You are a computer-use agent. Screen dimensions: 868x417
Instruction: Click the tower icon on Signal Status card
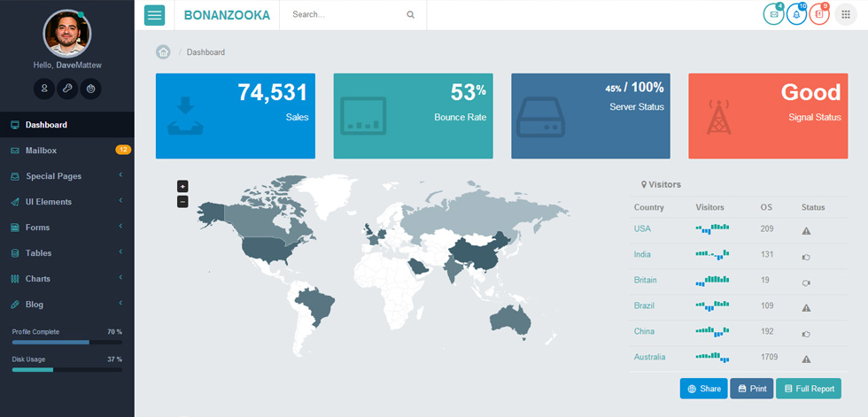[718, 117]
